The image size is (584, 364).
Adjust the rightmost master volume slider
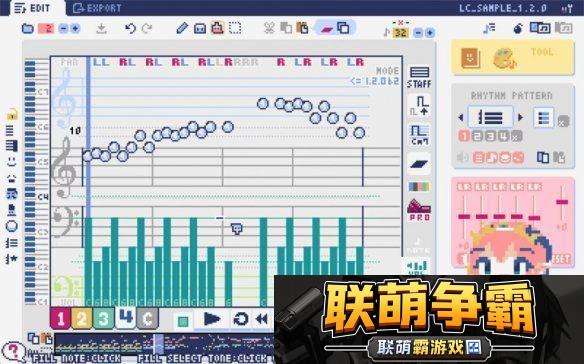pyautogui.click(x=562, y=202)
